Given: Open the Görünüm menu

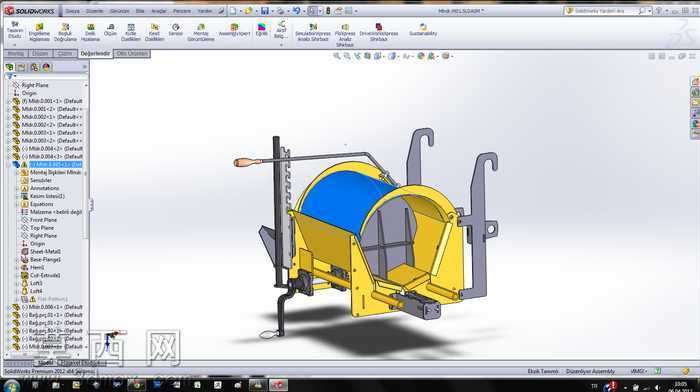Looking at the screenshot, I should pyautogui.click(x=119, y=11).
